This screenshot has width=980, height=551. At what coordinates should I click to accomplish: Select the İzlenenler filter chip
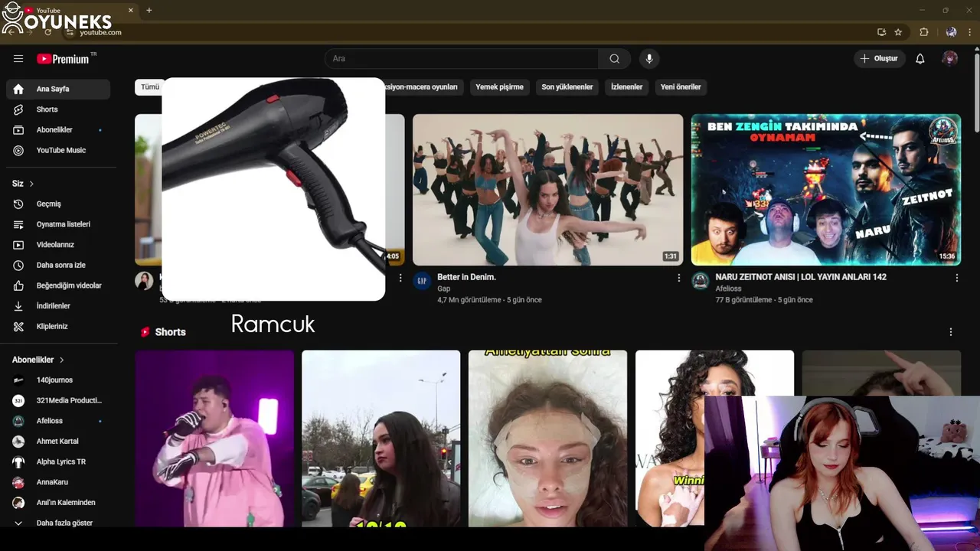(626, 87)
